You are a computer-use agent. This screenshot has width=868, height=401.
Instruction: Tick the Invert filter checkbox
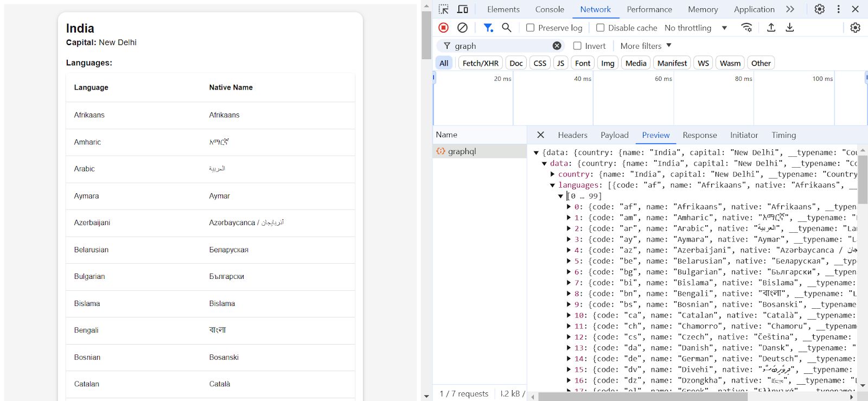(x=577, y=46)
